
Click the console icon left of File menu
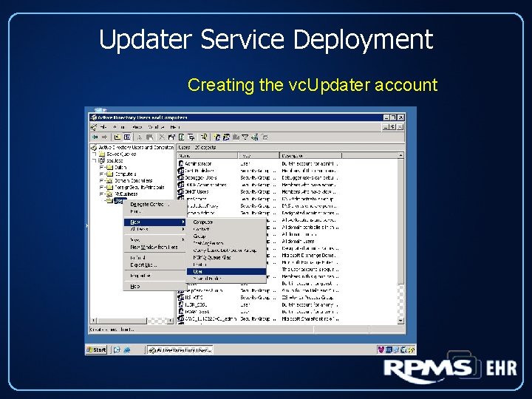point(94,127)
